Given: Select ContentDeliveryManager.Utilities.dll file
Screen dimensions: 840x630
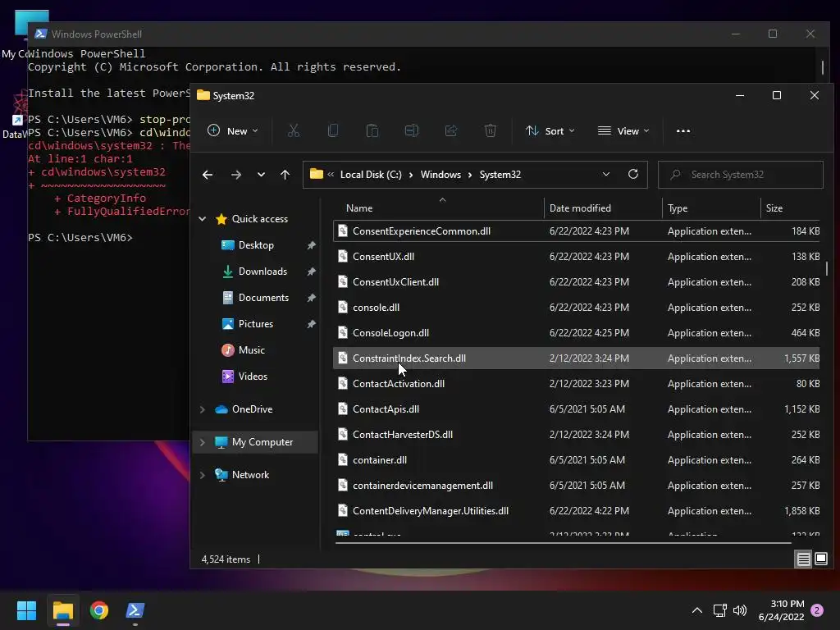Looking at the screenshot, I should point(576,511).
